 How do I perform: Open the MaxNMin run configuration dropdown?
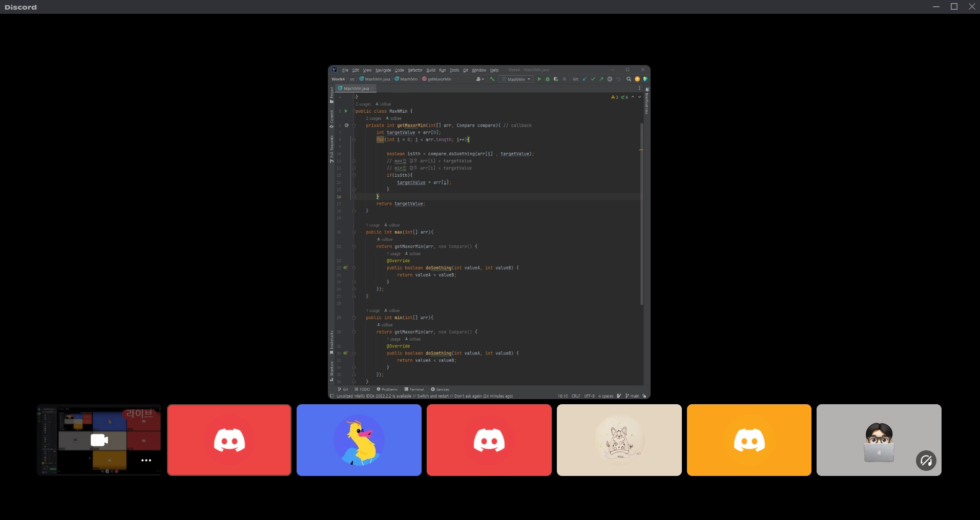point(516,79)
